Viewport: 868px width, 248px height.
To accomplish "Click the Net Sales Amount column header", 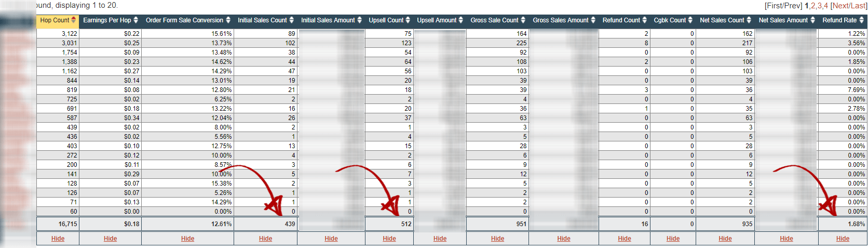I will click(783, 20).
